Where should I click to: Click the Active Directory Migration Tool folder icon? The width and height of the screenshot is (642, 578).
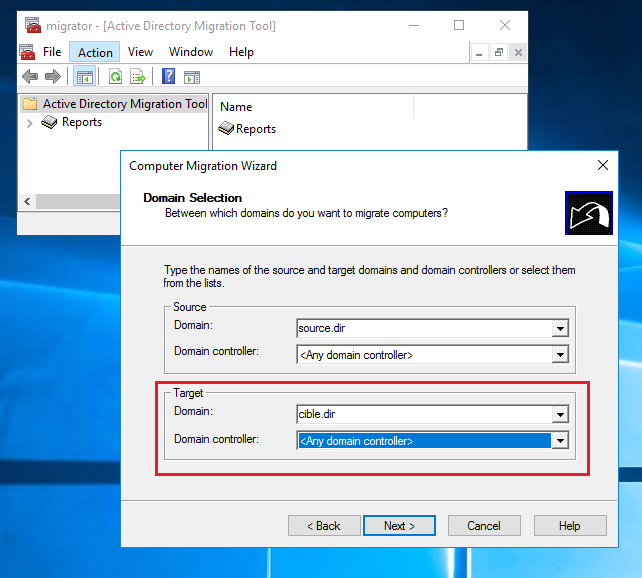coord(30,104)
